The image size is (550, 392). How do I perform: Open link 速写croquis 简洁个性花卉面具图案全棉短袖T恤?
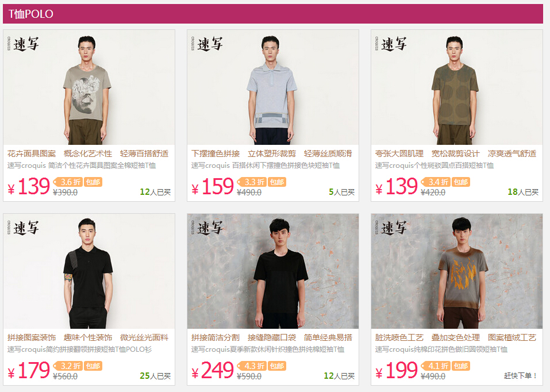(82, 166)
